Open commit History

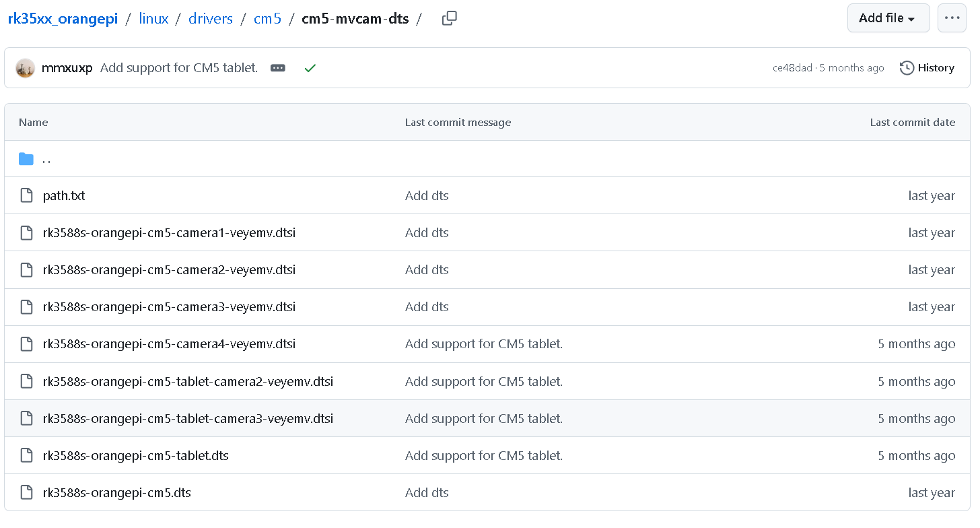[927, 68]
